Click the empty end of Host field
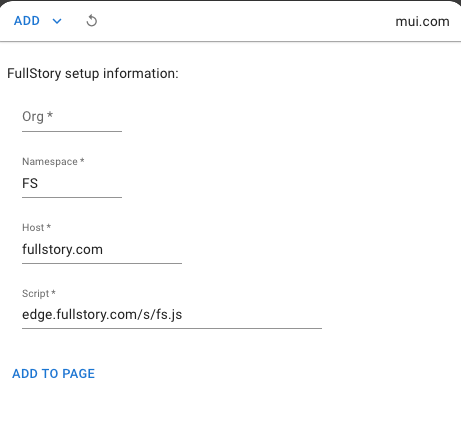The height and width of the screenshot is (421, 461). click(x=143, y=249)
